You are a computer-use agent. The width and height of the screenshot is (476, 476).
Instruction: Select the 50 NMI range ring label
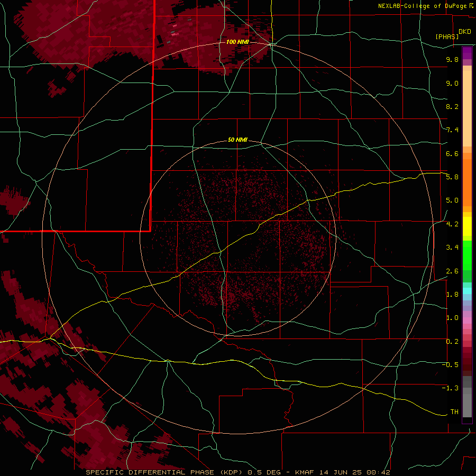[x=237, y=140]
